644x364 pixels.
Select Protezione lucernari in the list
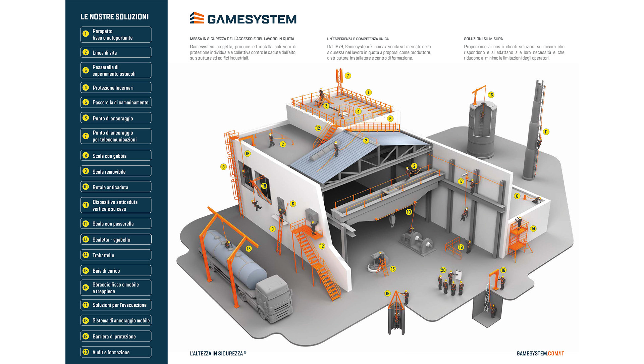point(116,88)
